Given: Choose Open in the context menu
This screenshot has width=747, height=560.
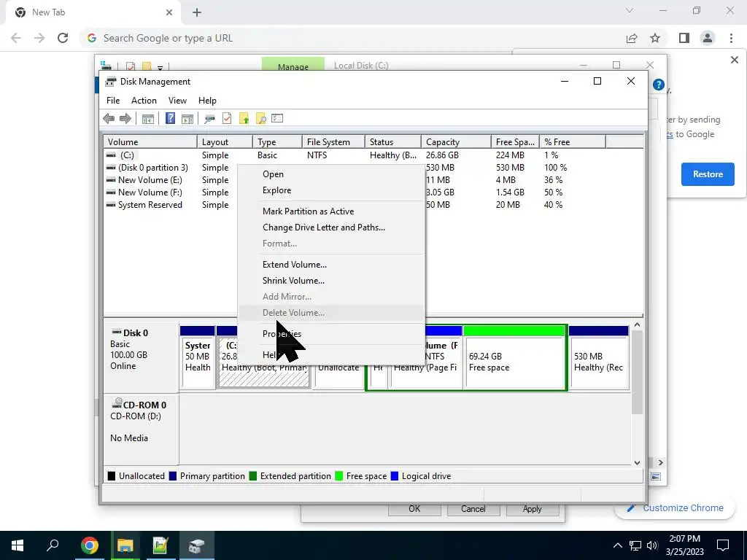Looking at the screenshot, I should (331, 174).
